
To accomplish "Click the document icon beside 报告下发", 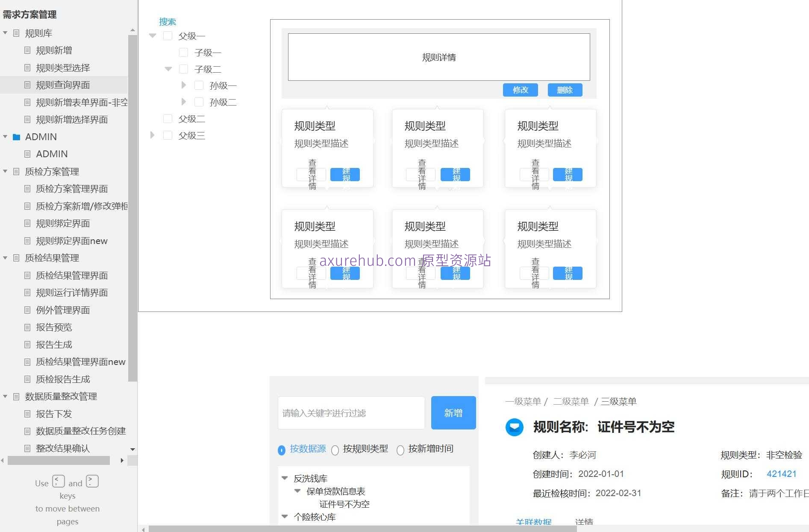I will coord(27,414).
